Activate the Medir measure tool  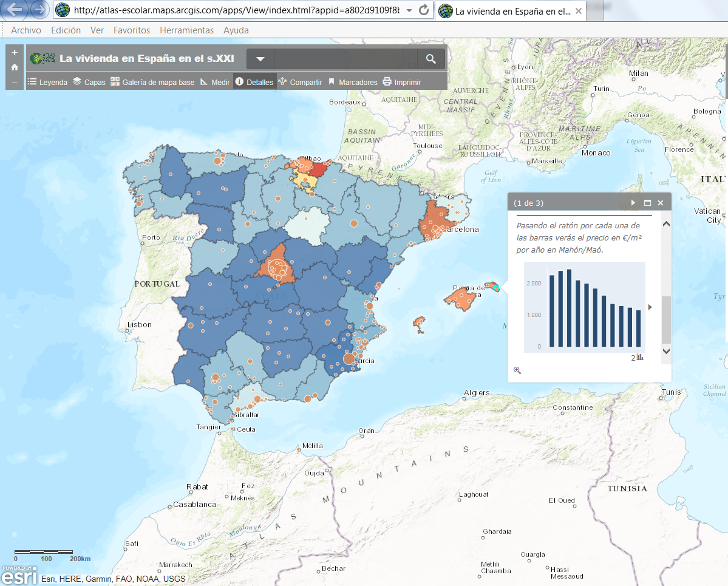click(x=215, y=82)
